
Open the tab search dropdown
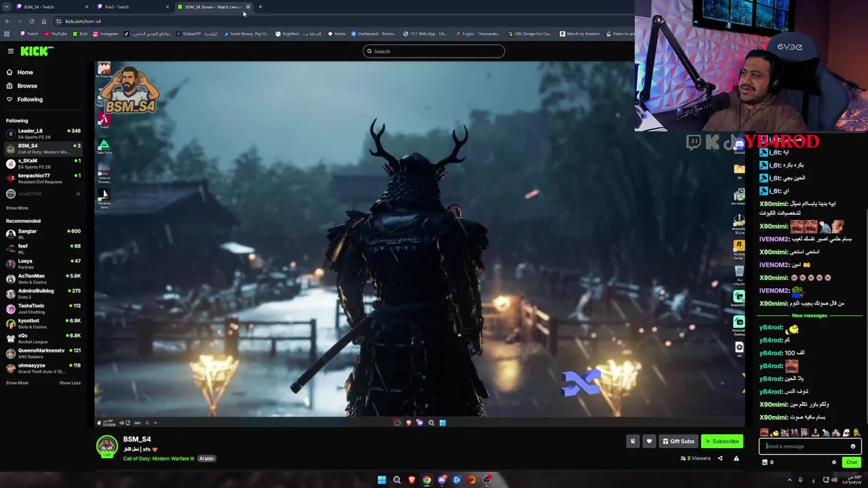point(6,7)
